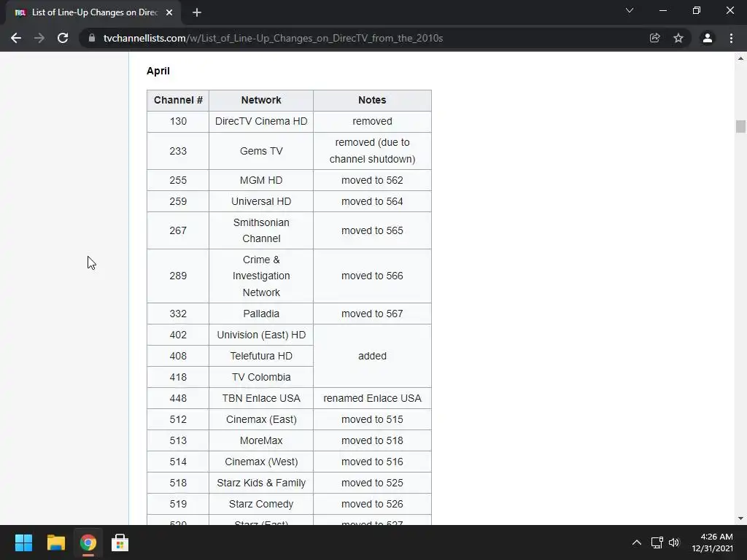Click the page vertical scrollbar thumb
This screenshot has width=747, height=560.
click(x=740, y=126)
